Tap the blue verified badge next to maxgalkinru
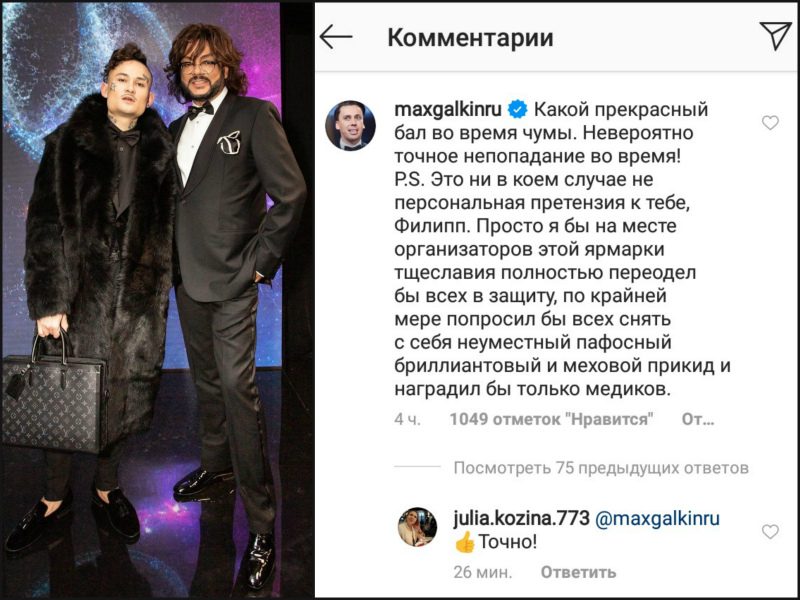This screenshot has width=800, height=600. pos(518,109)
